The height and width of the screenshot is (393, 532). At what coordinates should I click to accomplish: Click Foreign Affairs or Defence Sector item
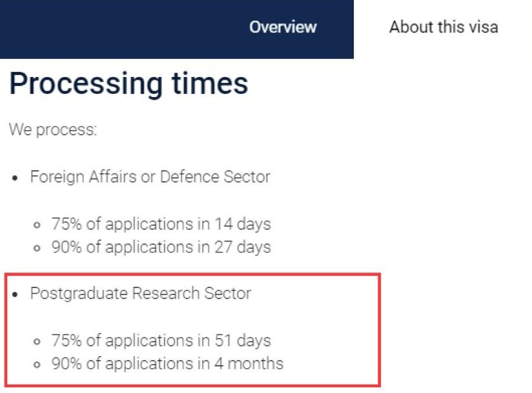point(150,177)
